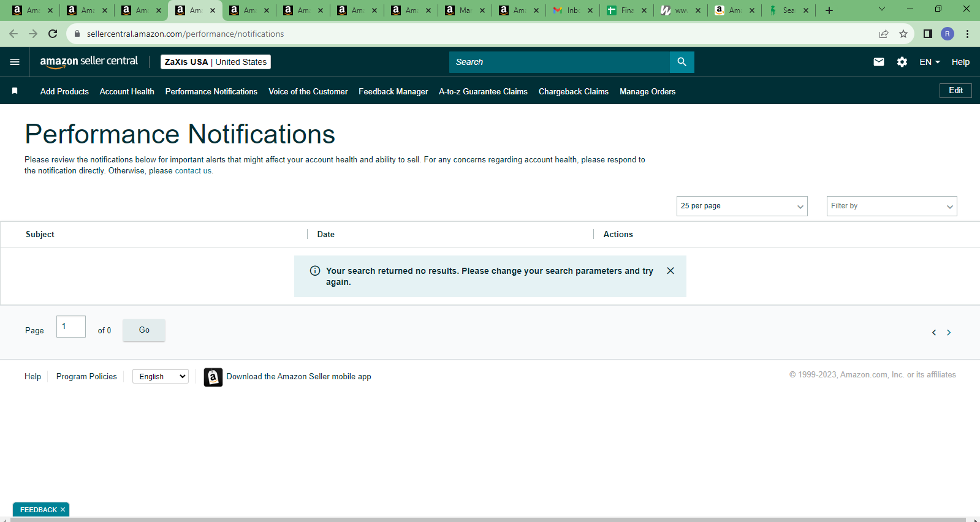Open the hamburger navigation menu
The height and width of the screenshot is (522, 980).
[x=15, y=62]
